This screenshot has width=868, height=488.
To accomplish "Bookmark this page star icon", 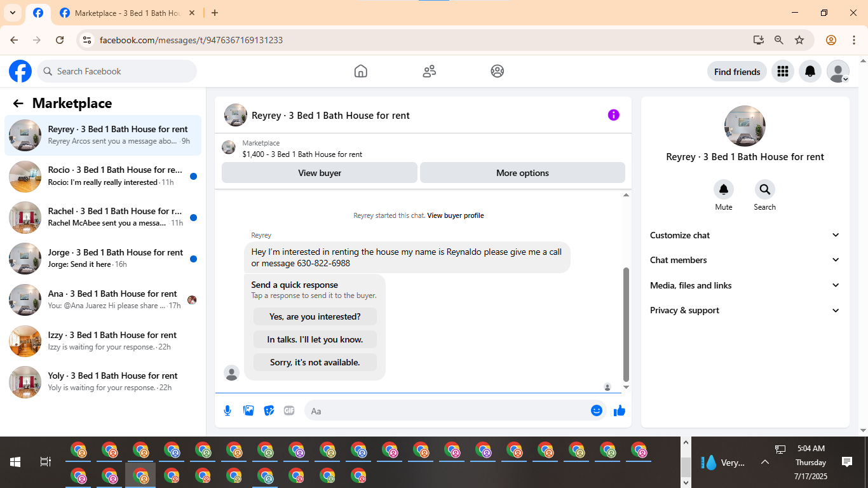I will click(799, 40).
